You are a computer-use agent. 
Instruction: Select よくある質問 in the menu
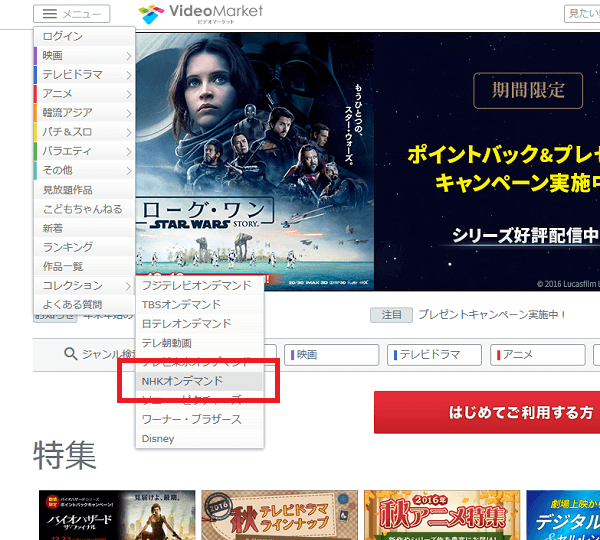(85, 305)
